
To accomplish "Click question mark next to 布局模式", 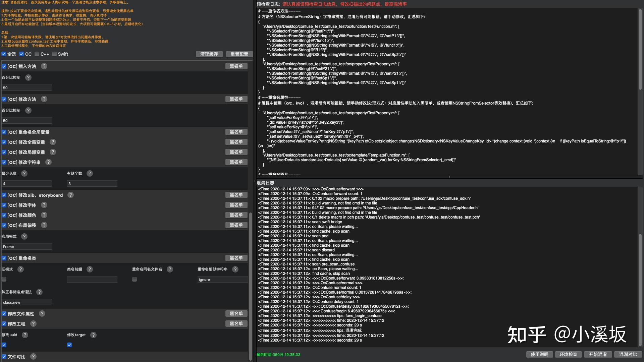I will tap(24, 237).
